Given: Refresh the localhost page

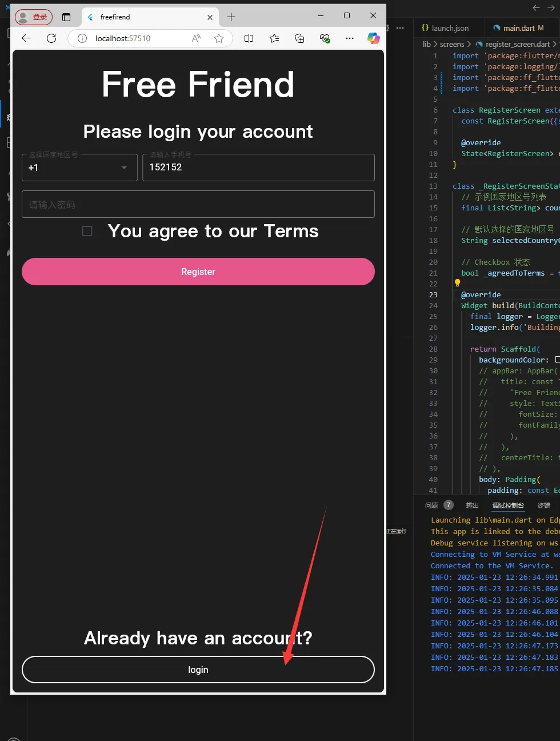Looking at the screenshot, I should point(51,38).
